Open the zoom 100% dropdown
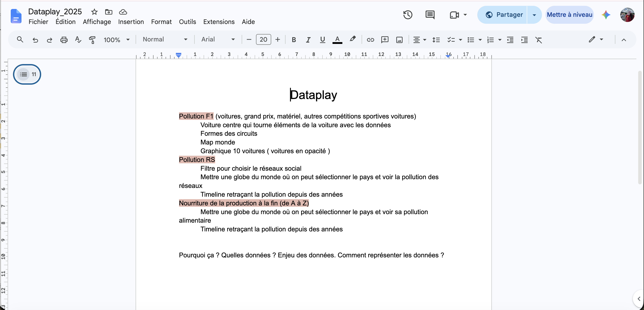 pos(117,39)
